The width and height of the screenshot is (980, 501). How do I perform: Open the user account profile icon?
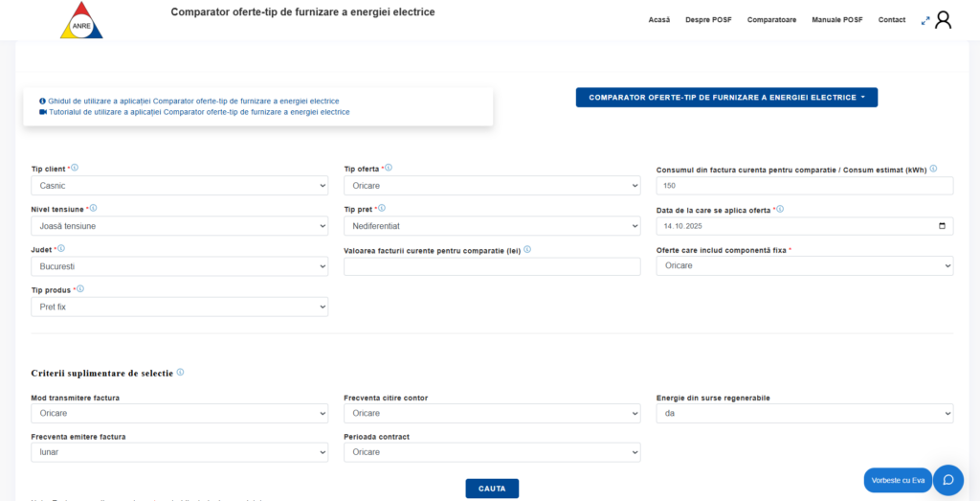pyautogui.click(x=943, y=20)
